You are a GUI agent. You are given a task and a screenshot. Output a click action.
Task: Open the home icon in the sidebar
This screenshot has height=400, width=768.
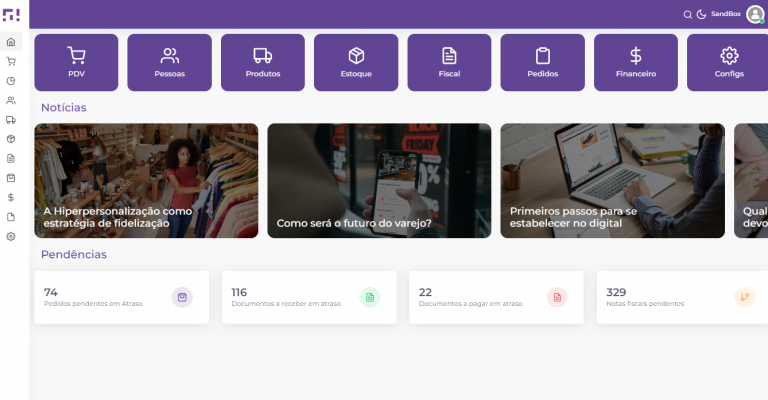[x=11, y=42]
